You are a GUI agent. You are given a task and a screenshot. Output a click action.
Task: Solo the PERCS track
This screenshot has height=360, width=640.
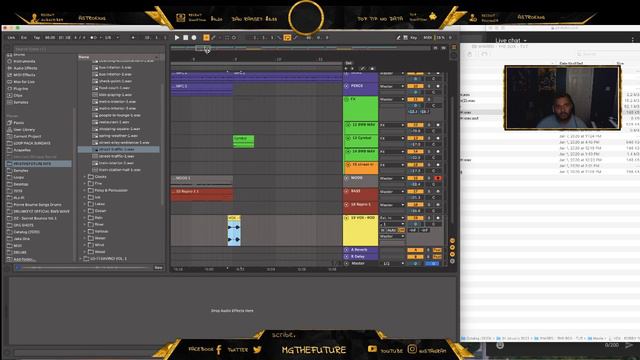coord(429,86)
